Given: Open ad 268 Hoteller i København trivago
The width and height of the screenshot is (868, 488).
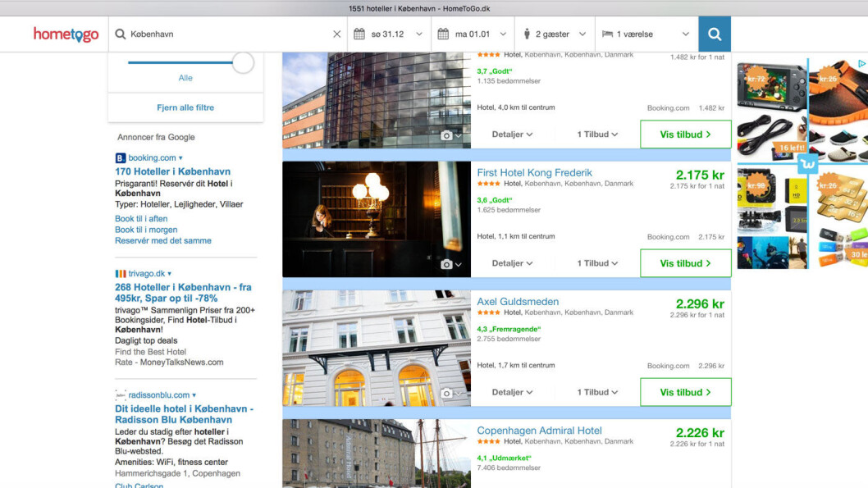Looking at the screenshot, I should point(183,293).
